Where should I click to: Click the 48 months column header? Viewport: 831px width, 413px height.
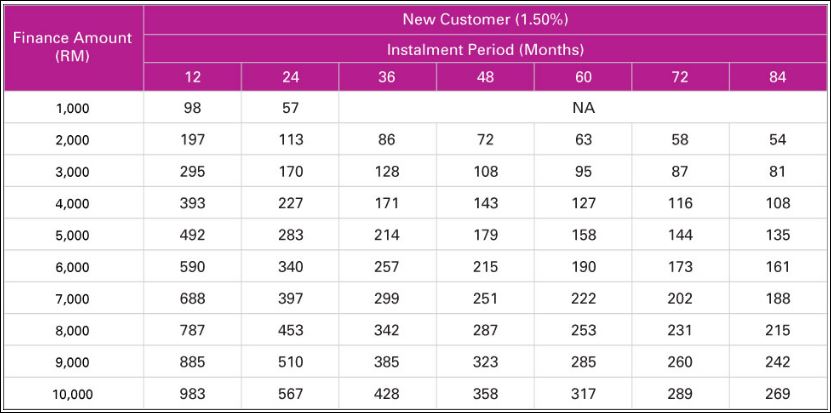485,77
